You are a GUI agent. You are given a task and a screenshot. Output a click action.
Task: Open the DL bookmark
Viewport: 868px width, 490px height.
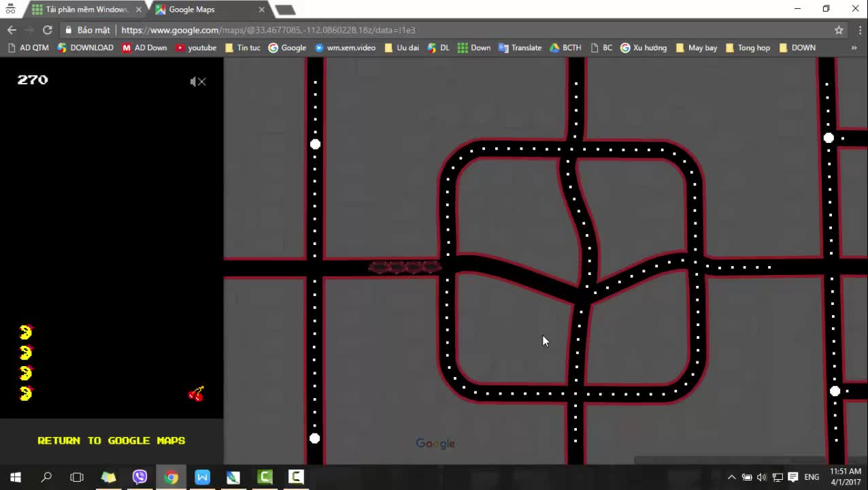(x=438, y=48)
